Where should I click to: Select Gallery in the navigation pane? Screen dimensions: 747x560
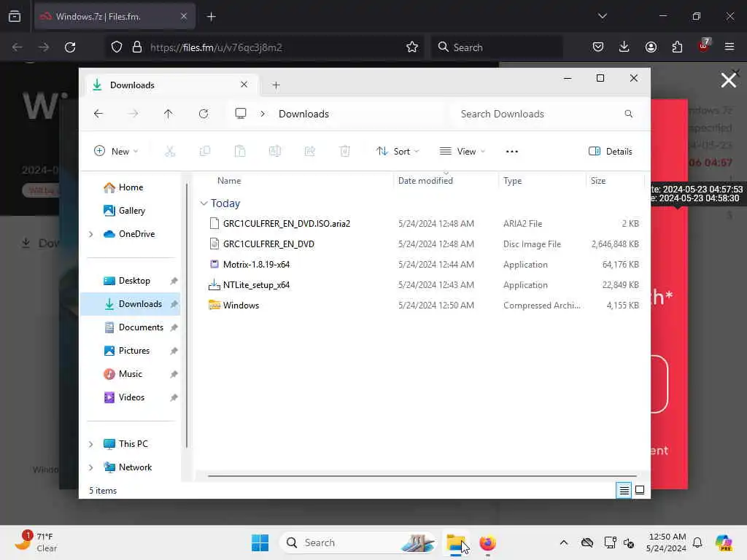[130, 211]
